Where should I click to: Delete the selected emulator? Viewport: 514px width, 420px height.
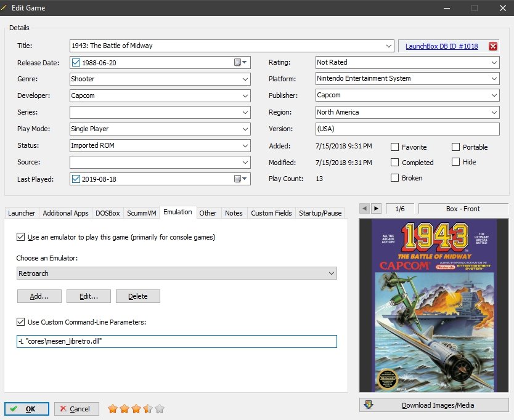tap(138, 296)
